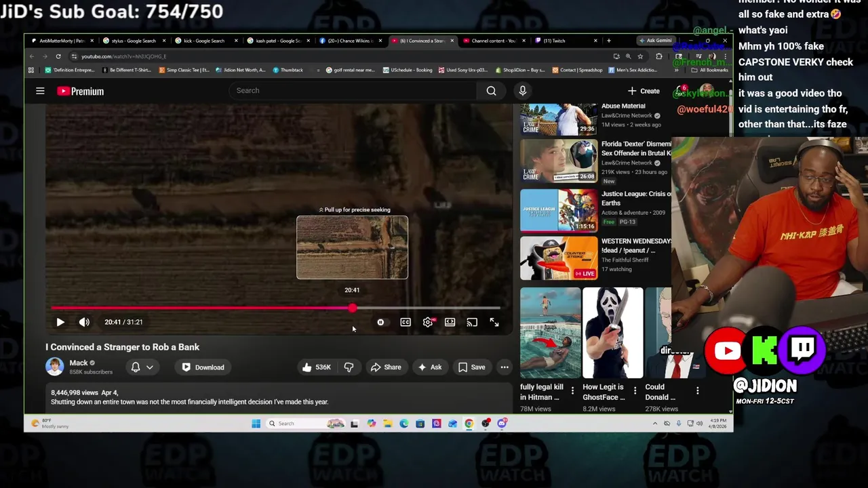
Task: Open the YouTube hamburger guide menu
Action: tap(40, 91)
